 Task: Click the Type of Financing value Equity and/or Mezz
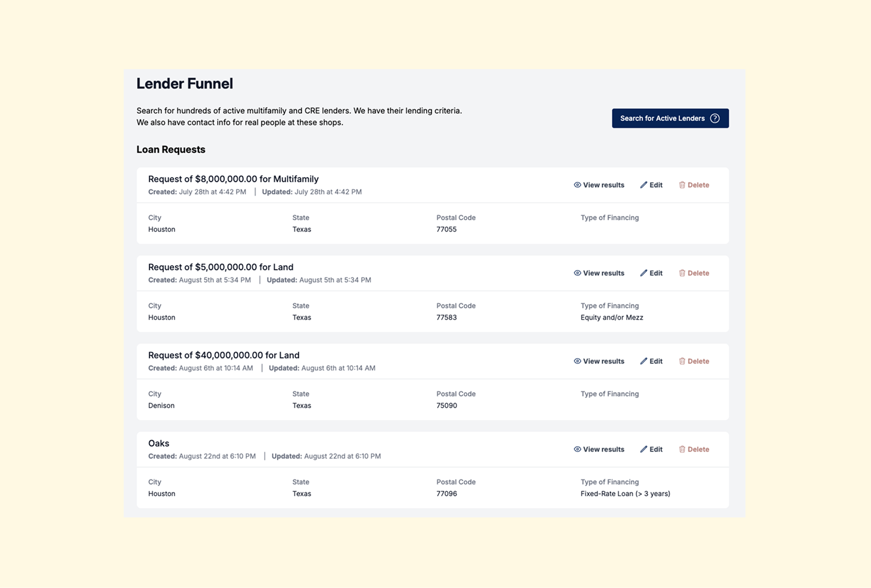click(612, 317)
